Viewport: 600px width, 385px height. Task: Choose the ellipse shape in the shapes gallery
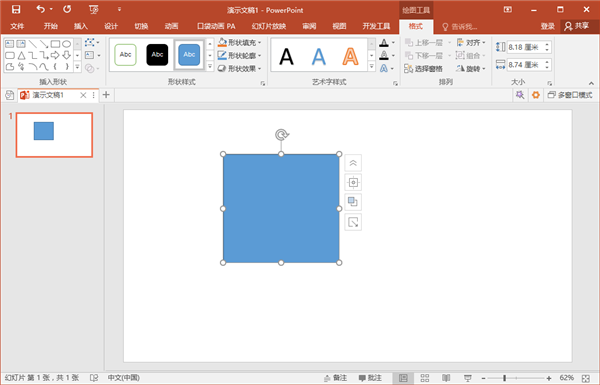tap(67, 44)
